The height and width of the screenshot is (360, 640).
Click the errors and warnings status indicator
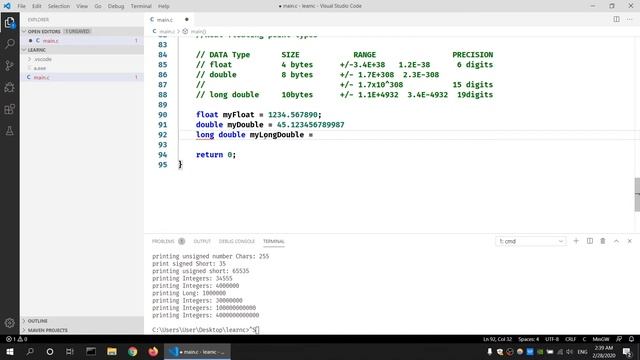(x=16, y=339)
